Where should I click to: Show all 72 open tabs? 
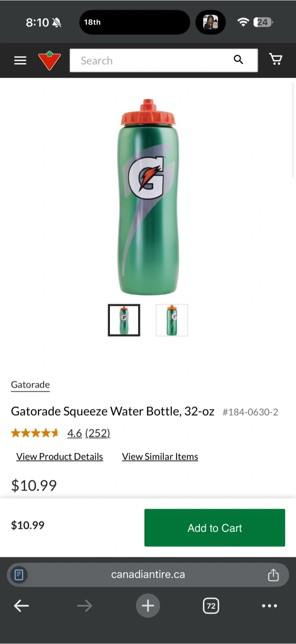click(211, 606)
